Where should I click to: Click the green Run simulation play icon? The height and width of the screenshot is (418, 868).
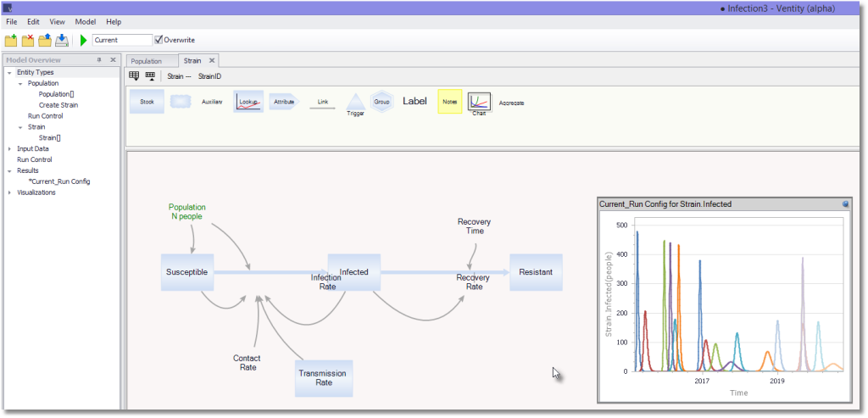click(x=84, y=40)
